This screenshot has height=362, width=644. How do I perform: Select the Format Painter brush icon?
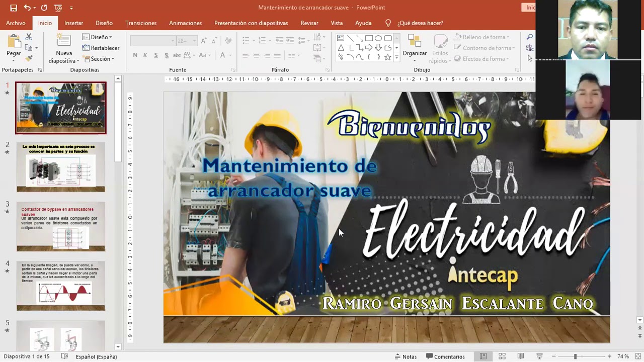point(29,59)
